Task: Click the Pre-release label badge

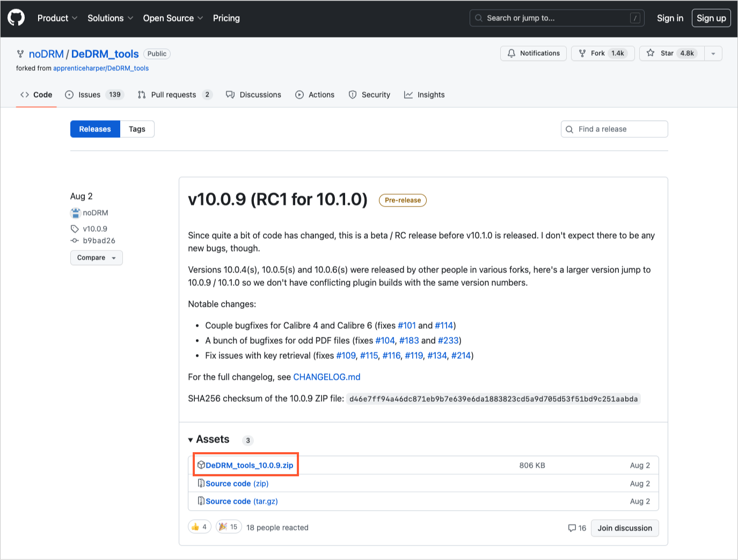Action: pos(403,200)
